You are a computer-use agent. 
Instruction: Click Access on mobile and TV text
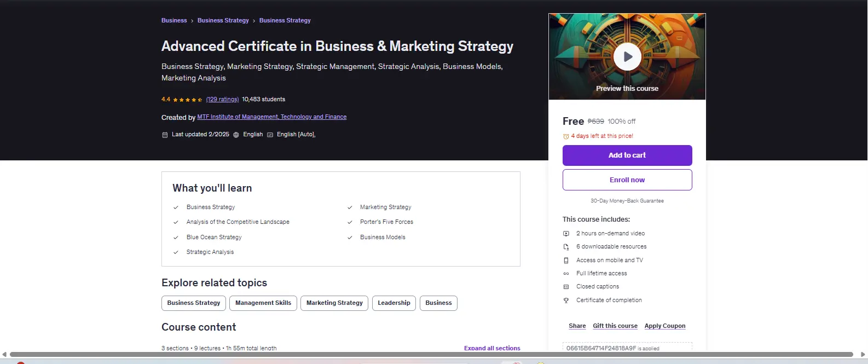610,261
